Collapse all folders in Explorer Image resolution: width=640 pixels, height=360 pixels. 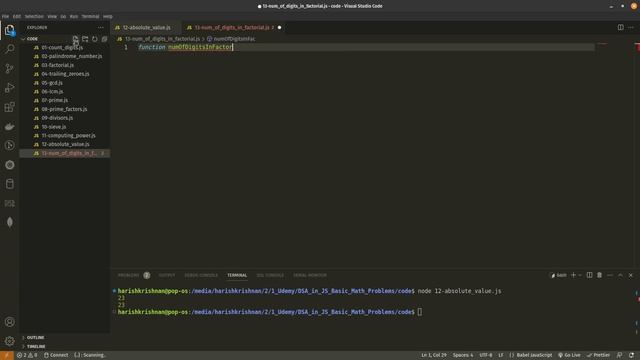[x=104, y=39]
